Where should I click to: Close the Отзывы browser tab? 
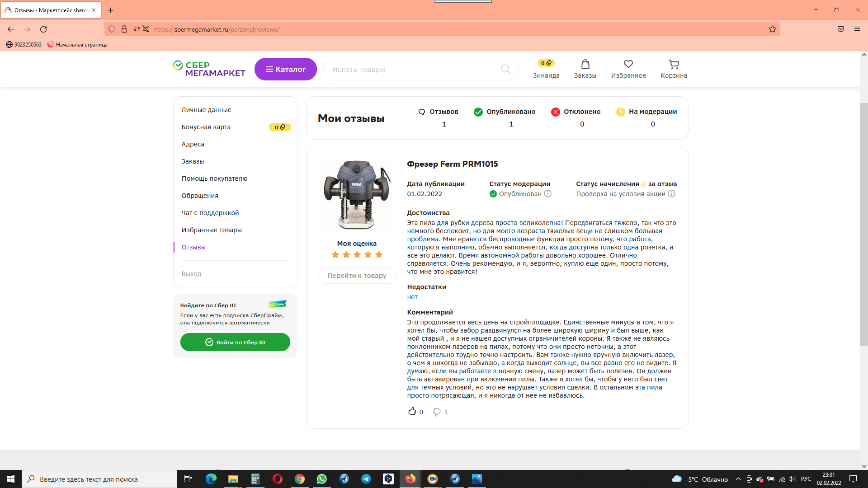(x=94, y=10)
